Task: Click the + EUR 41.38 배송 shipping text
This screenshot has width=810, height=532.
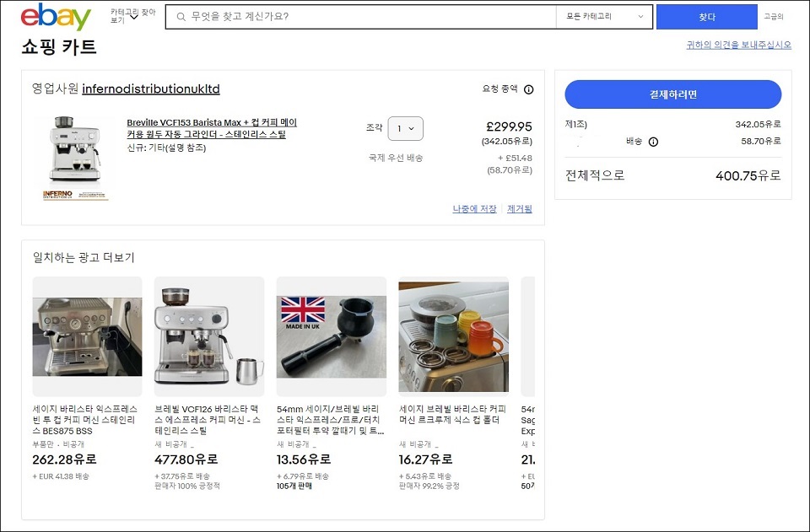Action: point(61,476)
